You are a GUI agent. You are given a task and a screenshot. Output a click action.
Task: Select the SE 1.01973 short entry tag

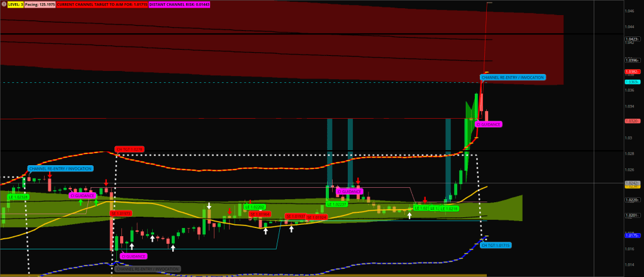pos(121,214)
